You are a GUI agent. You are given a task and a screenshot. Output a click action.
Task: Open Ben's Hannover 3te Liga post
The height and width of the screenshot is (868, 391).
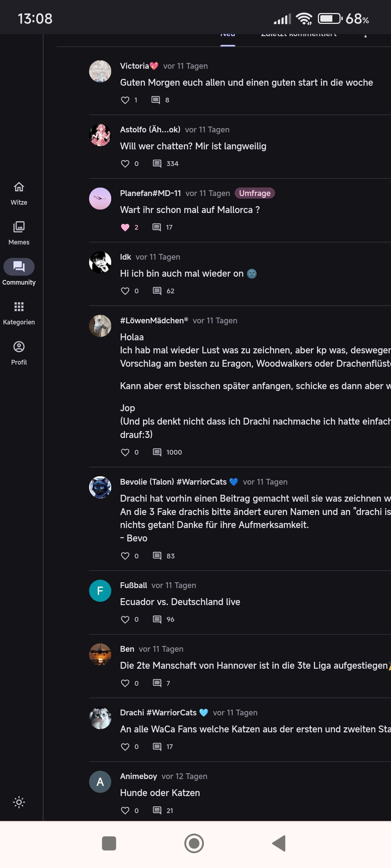pyautogui.click(x=253, y=665)
